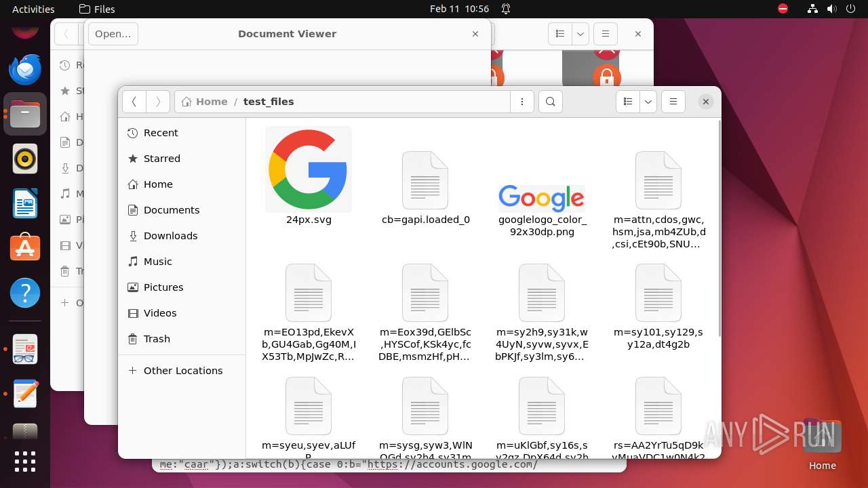The width and height of the screenshot is (868, 488).
Task: Open Starred in the sidebar
Action: coord(182,159)
